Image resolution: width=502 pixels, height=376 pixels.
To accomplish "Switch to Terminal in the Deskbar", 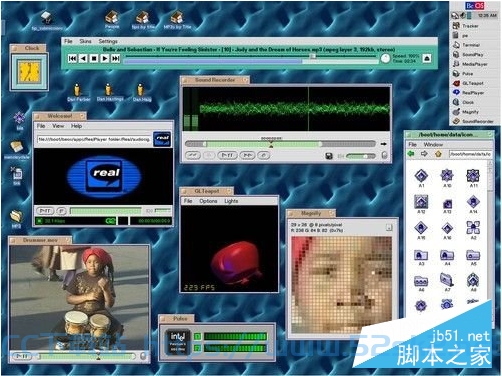I will click(471, 45).
